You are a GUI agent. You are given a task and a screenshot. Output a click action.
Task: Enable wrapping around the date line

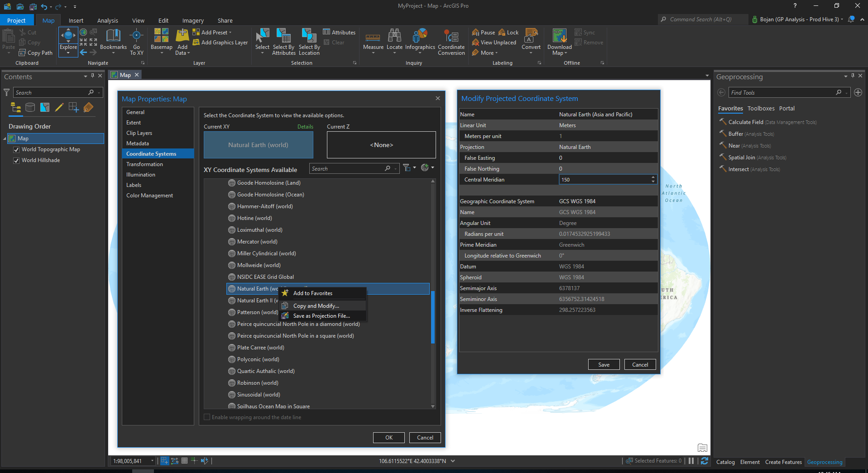click(207, 417)
